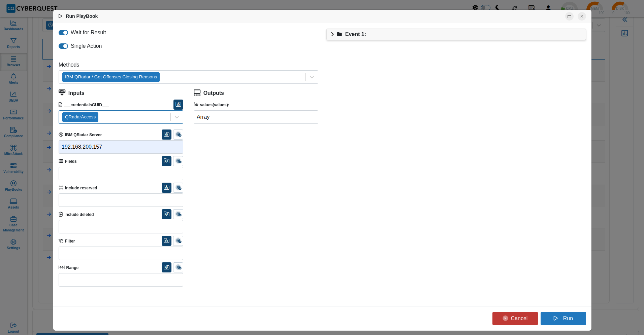Click the dark camera icon for Include deleted
The height and width of the screenshot is (335, 644).
tap(166, 214)
